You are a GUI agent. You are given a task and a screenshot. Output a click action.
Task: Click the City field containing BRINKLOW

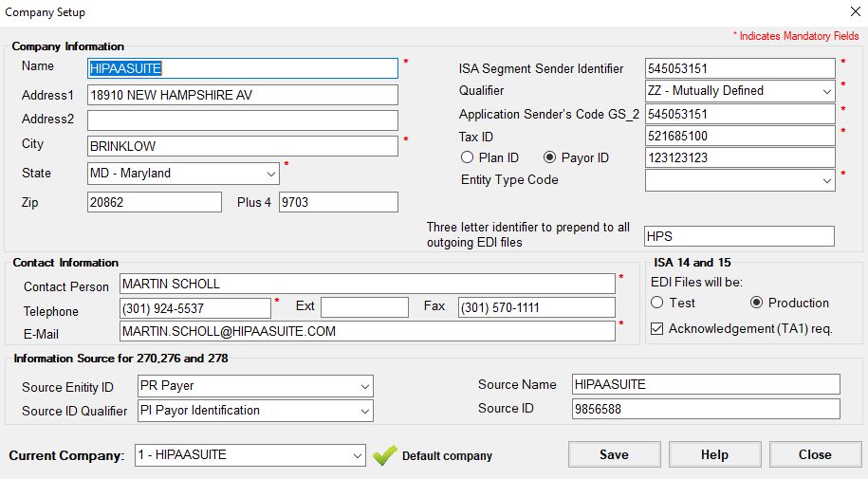[243, 146]
